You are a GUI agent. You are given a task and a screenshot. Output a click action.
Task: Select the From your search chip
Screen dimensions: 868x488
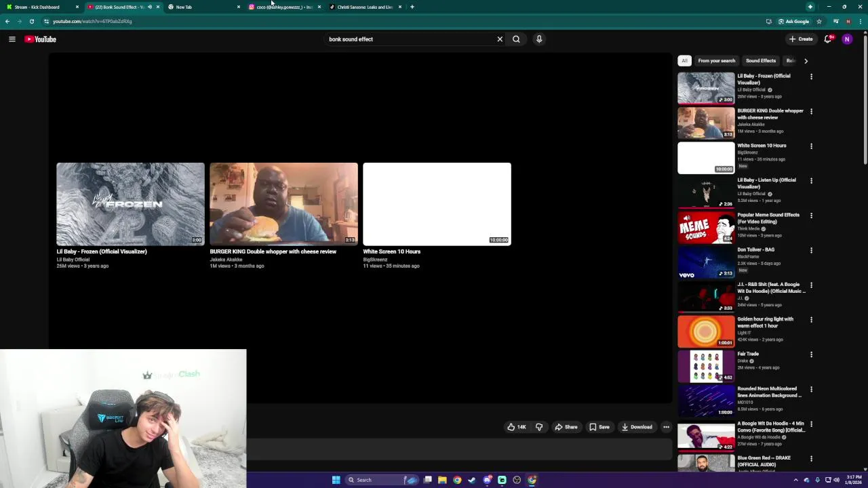point(716,61)
